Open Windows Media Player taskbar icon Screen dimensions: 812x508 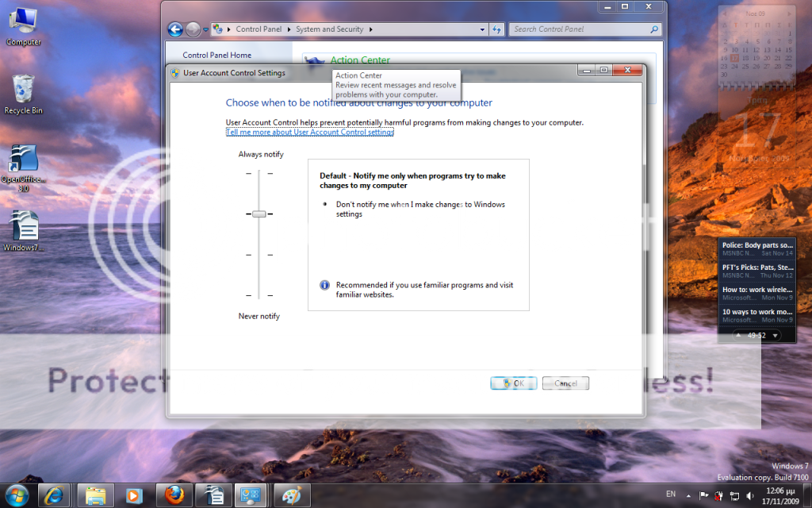[135, 495]
